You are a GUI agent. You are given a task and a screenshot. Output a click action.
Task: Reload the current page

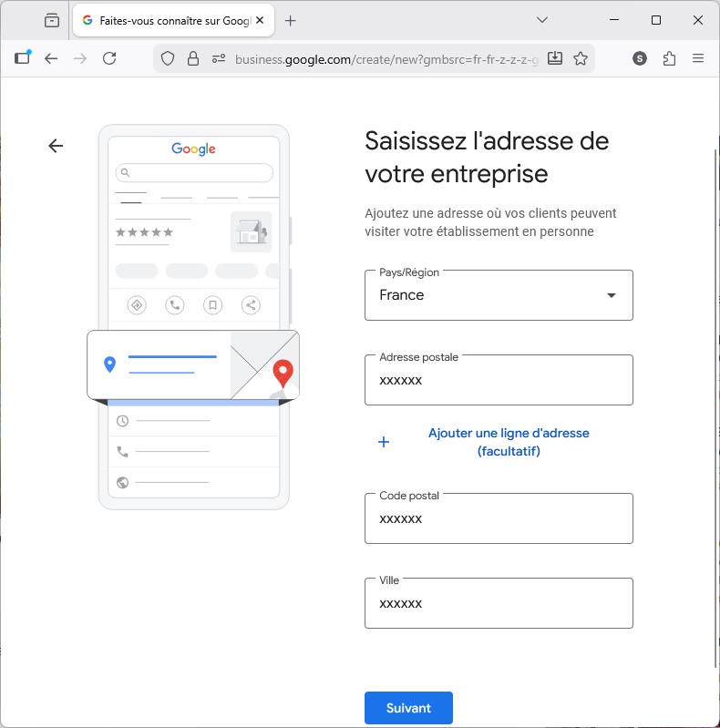click(109, 58)
